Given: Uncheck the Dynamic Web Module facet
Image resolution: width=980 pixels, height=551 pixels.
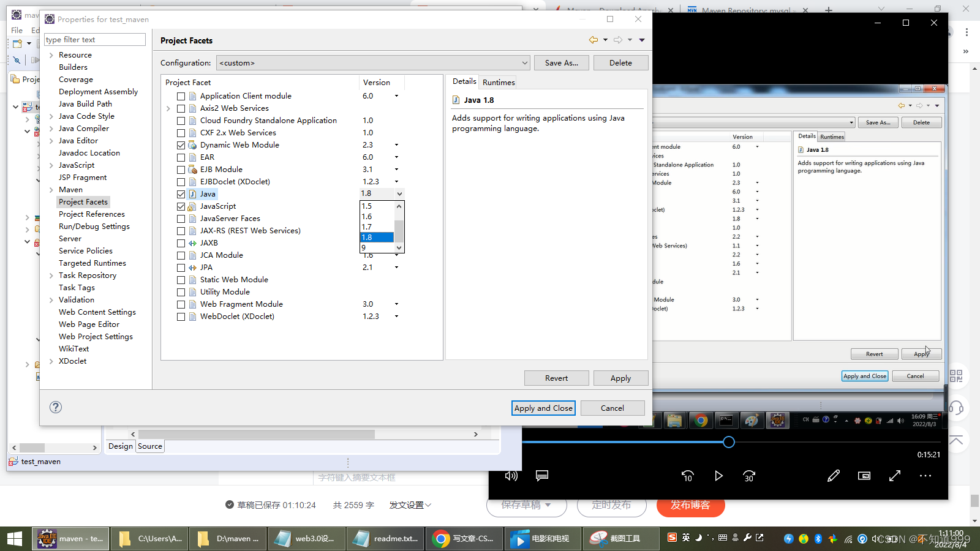Looking at the screenshot, I should pos(181,145).
